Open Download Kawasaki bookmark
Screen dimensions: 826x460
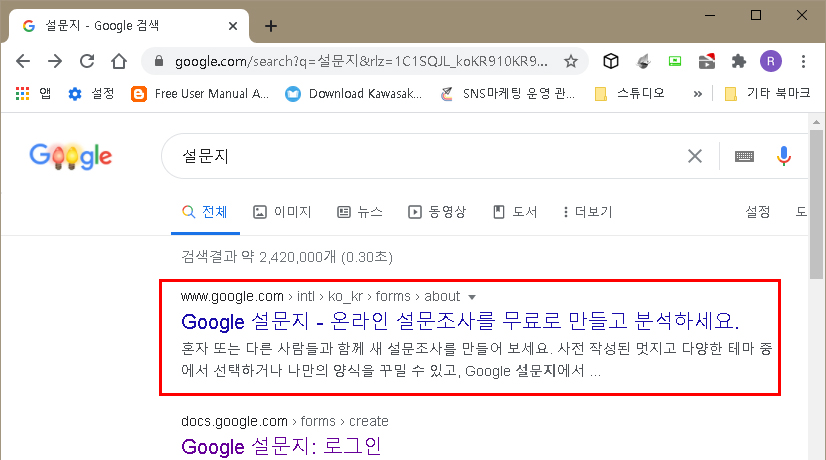pos(353,94)
